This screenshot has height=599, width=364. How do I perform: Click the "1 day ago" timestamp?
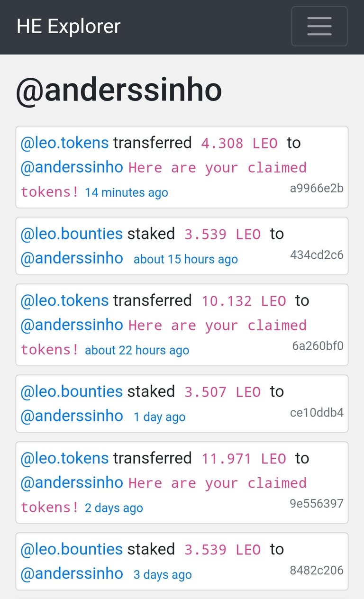coord(159,417)
